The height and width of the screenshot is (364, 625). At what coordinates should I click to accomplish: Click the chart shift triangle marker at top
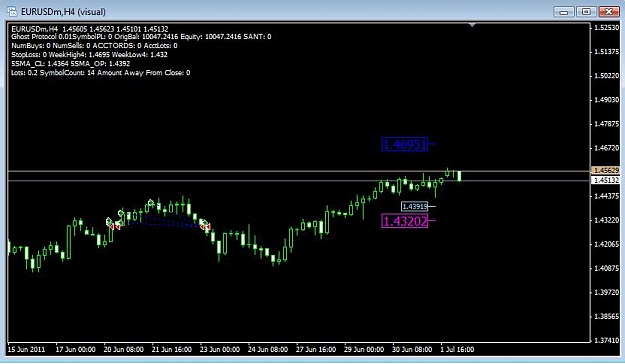472,25
